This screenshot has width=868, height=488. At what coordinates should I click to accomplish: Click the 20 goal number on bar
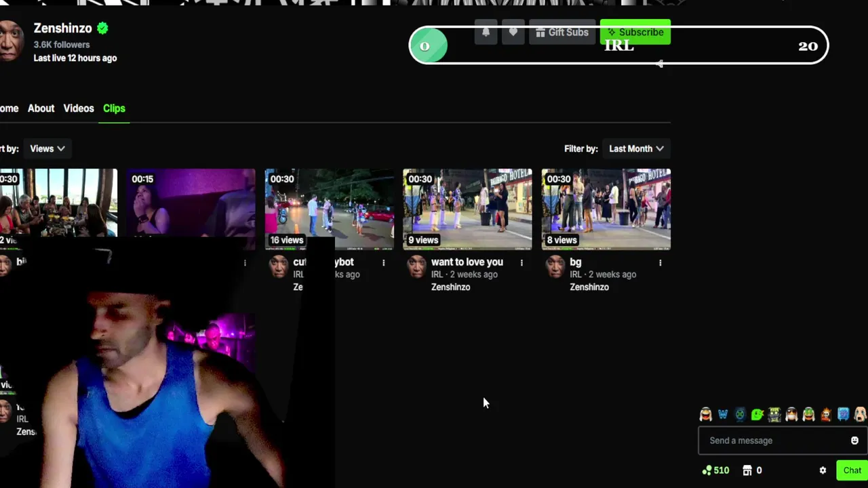(x=808, y=46)
